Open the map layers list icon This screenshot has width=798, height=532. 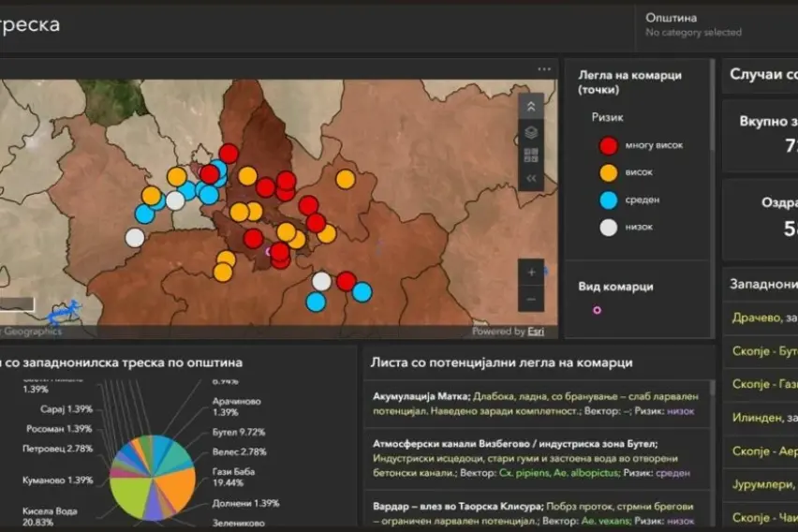click(x=531, y=132)
